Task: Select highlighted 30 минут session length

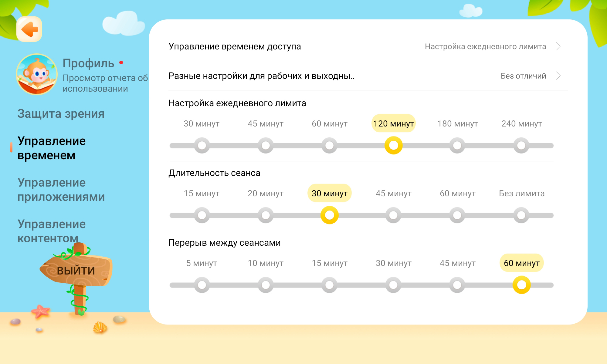Action: (330, 193)
